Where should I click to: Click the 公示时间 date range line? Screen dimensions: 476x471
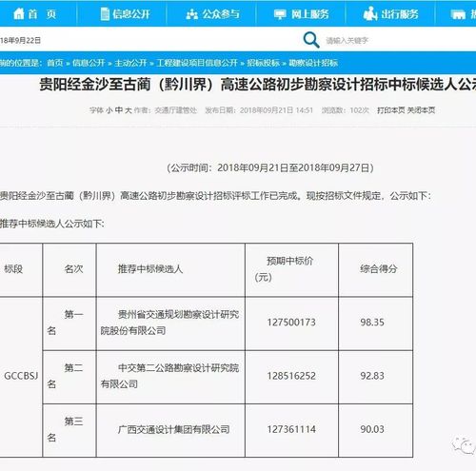270,167
